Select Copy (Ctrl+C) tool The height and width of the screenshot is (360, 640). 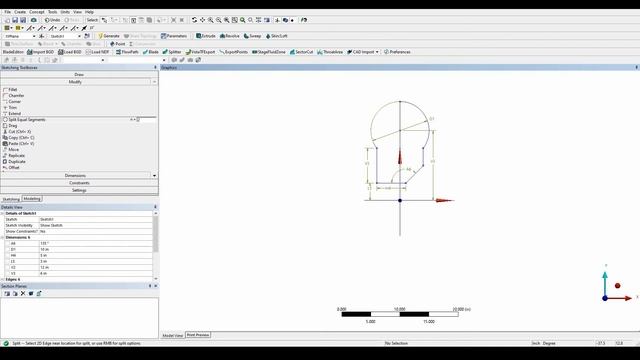[19, 138]
